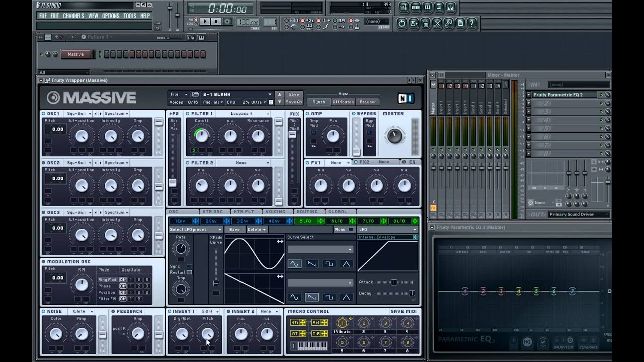Screen dimensions: 644x362
Task: Toggle the LFO Sync checkbox
Action: coord(189,266)
